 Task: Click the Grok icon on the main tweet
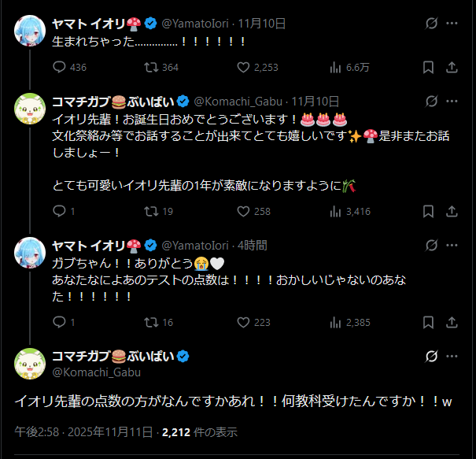pyautogui.click(x=431, y=357)
